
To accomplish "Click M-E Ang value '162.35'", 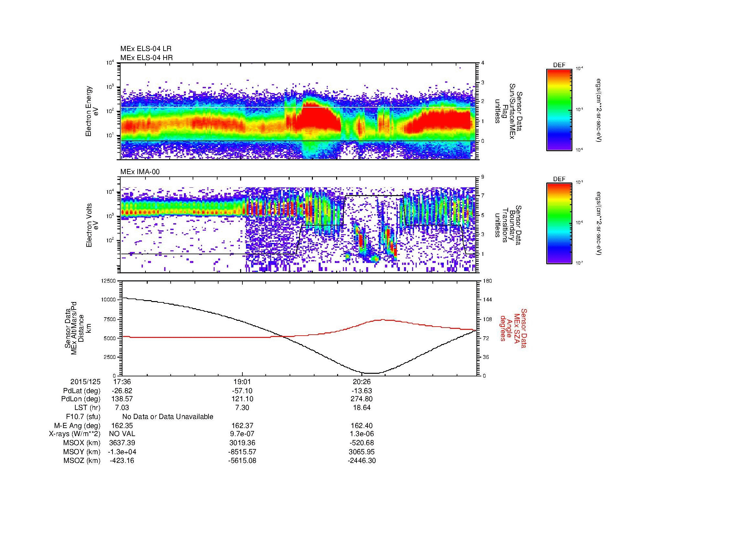I will [122, 426].
